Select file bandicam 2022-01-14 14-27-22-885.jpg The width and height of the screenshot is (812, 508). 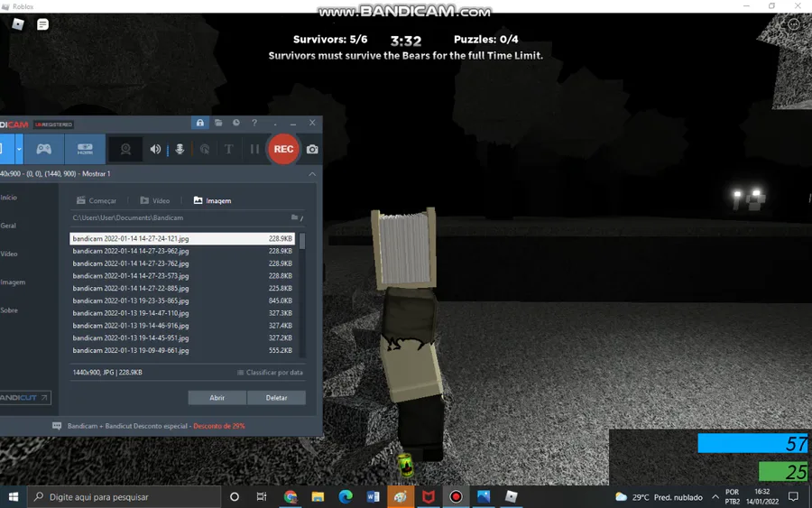(182, 289)
